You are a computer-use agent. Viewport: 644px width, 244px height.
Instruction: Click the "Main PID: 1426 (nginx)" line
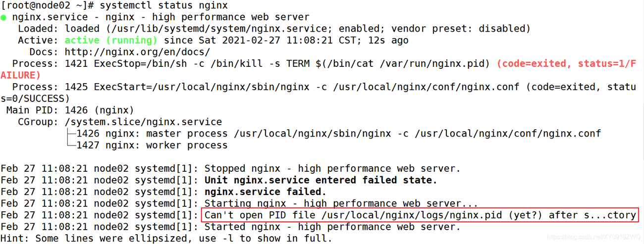tap(70, 110)
